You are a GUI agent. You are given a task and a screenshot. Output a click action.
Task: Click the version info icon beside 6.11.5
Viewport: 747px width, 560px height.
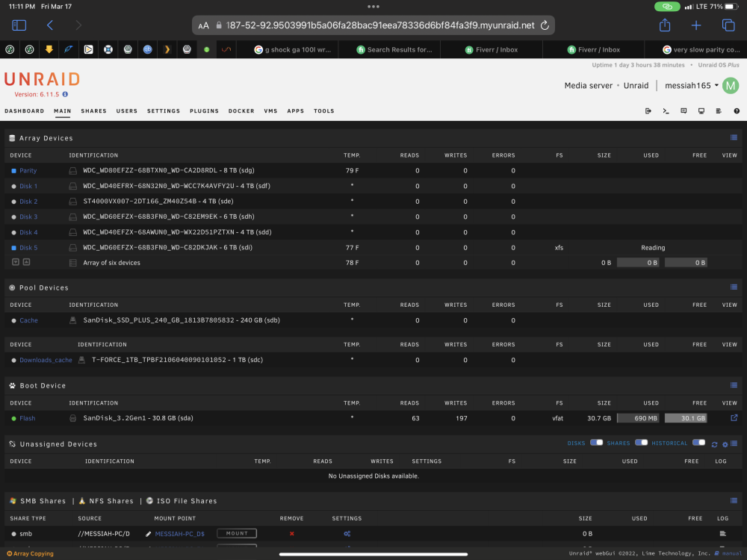(65, 94)
